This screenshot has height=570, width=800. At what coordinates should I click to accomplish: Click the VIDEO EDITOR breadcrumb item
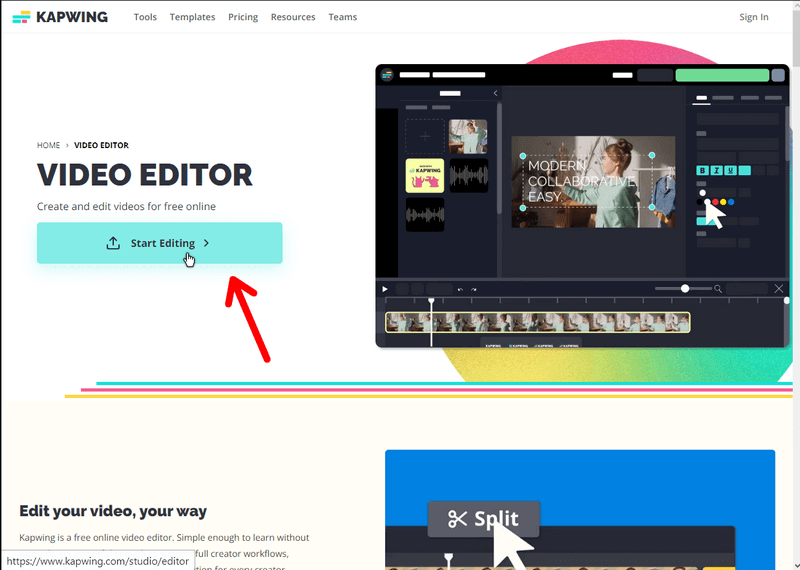point(102,145)
